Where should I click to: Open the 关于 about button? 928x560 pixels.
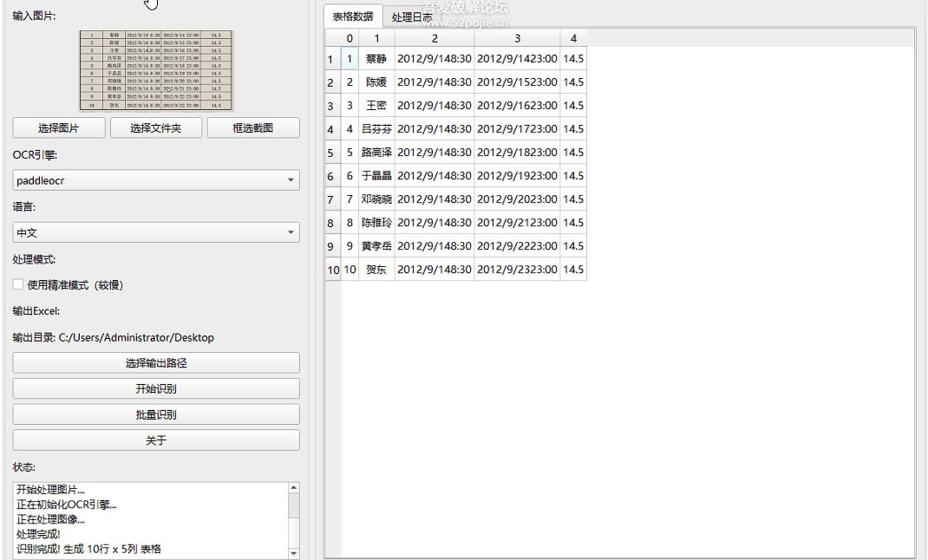tap(156, 441)
